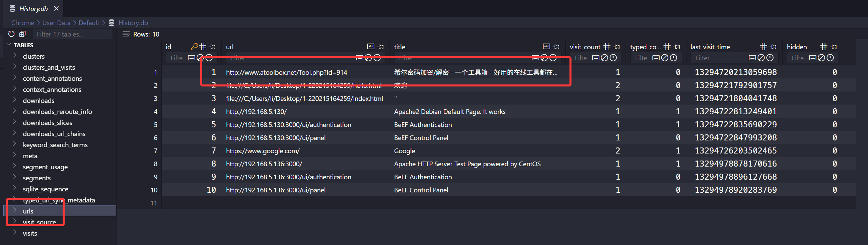
Task: Pin the last_visit_time column
Action: [x=773, y=47]
